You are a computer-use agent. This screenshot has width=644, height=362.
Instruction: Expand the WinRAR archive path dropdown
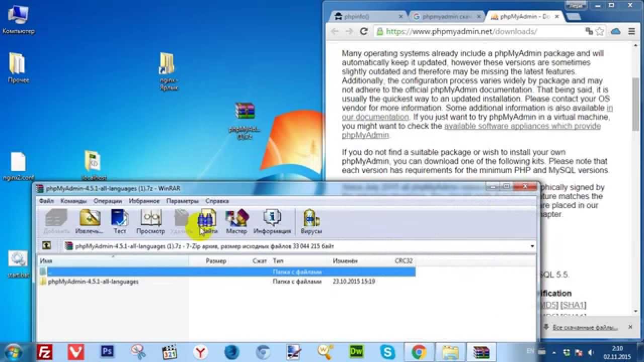tap(532, 246)
